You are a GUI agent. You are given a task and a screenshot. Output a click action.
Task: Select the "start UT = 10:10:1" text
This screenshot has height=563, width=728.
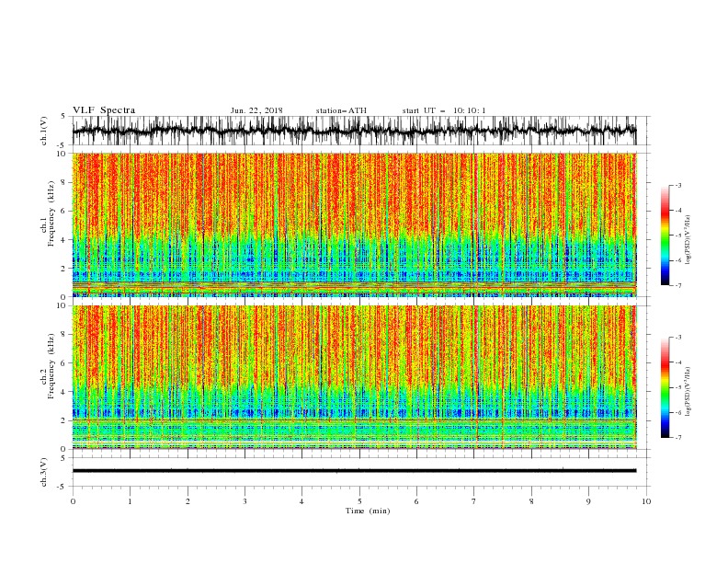click(444, 110)
